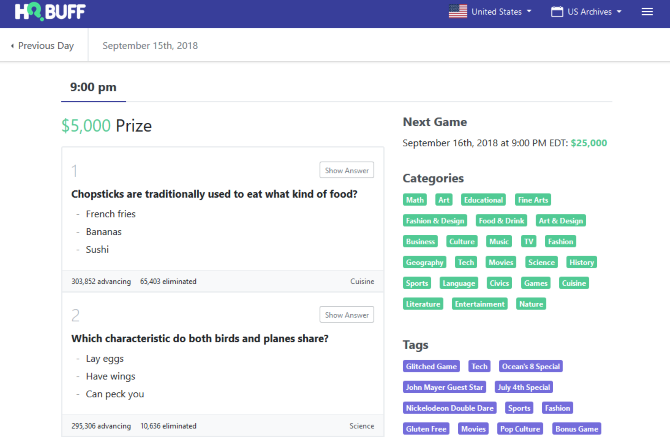Open the hamburger menu icon
Screen dimensions: 670x437
(647, 12)
